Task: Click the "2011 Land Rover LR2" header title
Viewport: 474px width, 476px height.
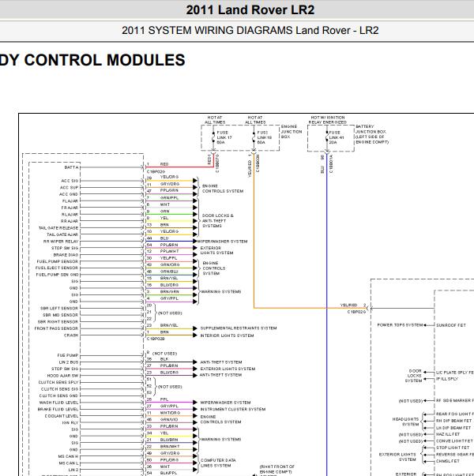Action: coord(250,9)
